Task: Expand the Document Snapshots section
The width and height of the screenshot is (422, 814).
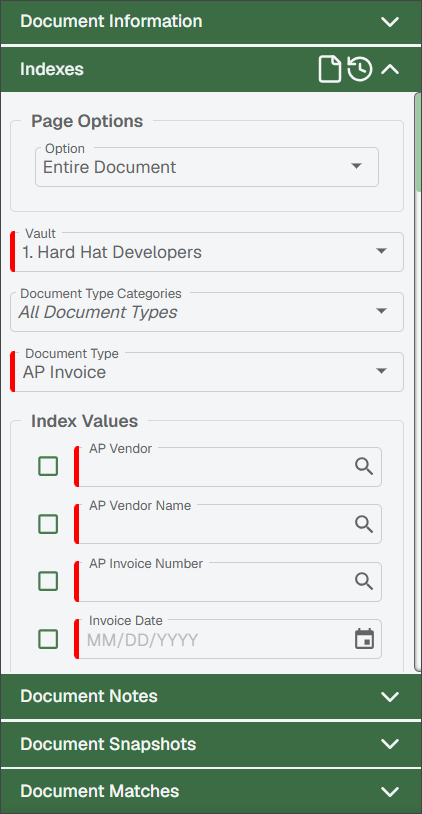Action: click(211, 744)
